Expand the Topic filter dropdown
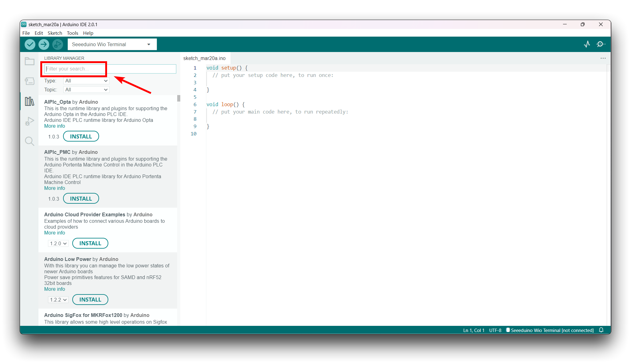The width and height of the screenshot is (631, 364). [86, 90]
